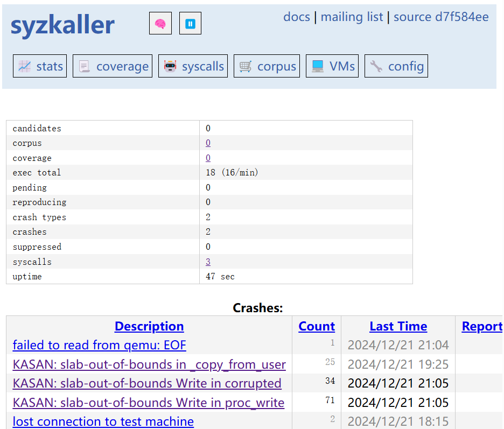Click the crash types row label
Screen dimensions: 504x429
39,217
